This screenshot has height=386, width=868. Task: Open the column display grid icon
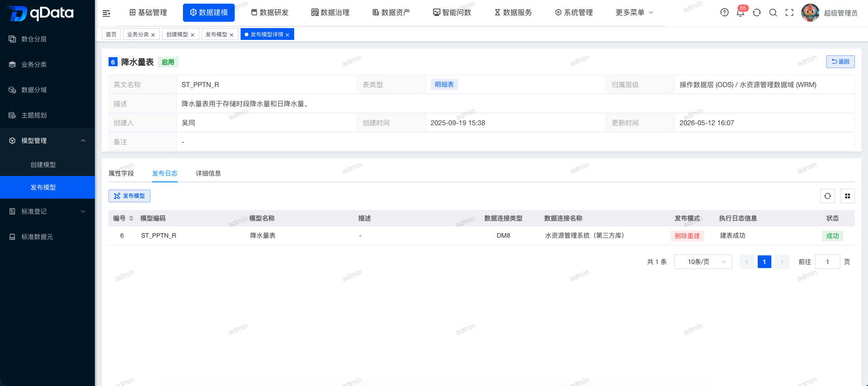coord(848,196)
